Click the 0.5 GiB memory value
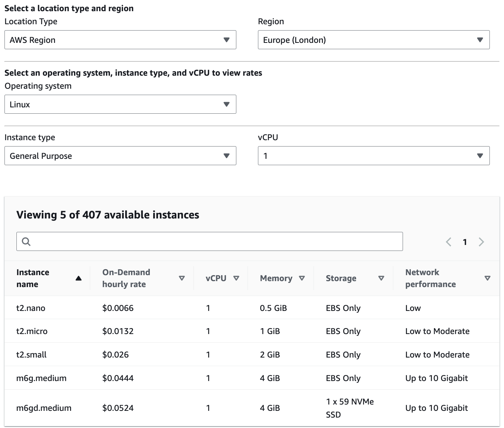This screenshot has width=504, height=428. (x=274, y=308)
